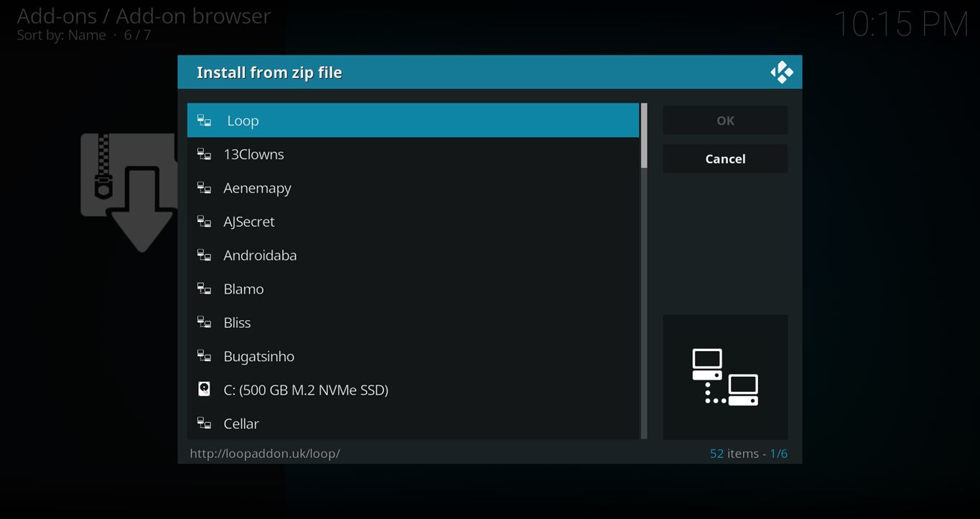Click the Sort by: Name label
980x519 pixels.
[62, 35]
